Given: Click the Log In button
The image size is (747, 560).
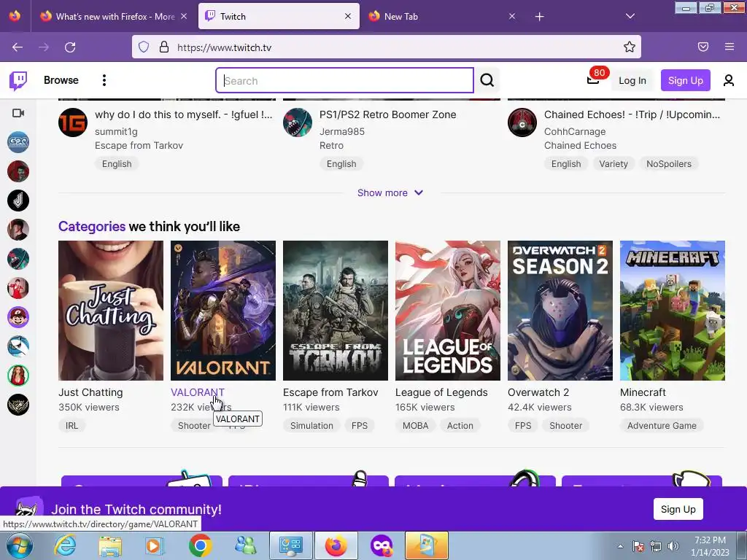Looking at the screenshot, I should tap(632, 80).
